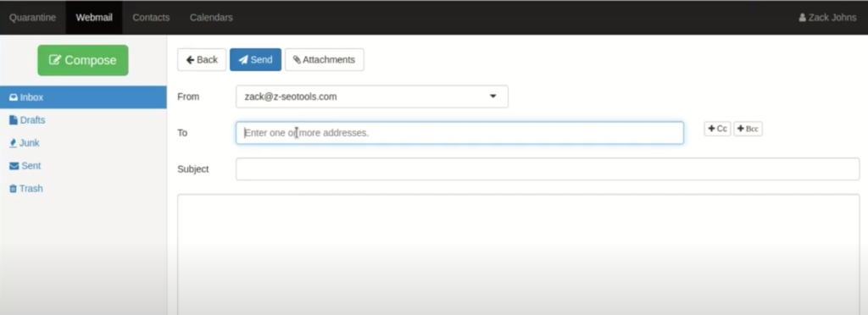This screenshot has width=868, height=315.
Task: Open the Sent folder
Action: click(x=83, y=166)
